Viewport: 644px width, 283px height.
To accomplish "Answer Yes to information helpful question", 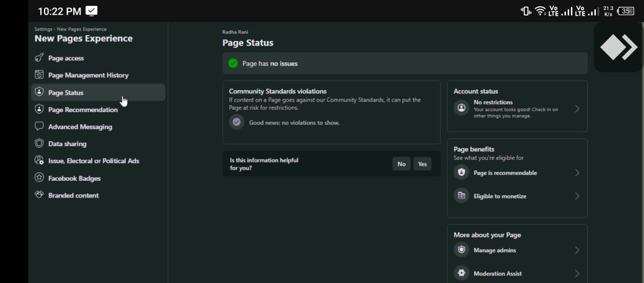I will tap(423, 164).
